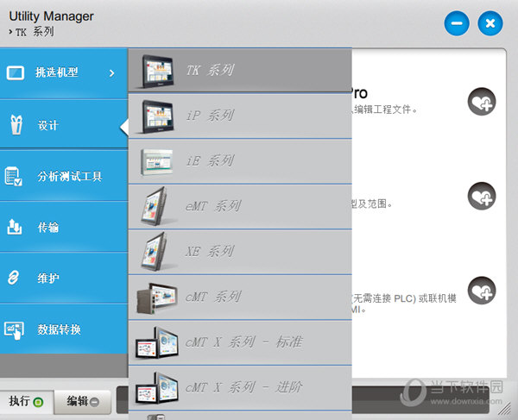Click the window resize grip corner
The height and width of the screenshot is (420, 518).
point(504,410)
